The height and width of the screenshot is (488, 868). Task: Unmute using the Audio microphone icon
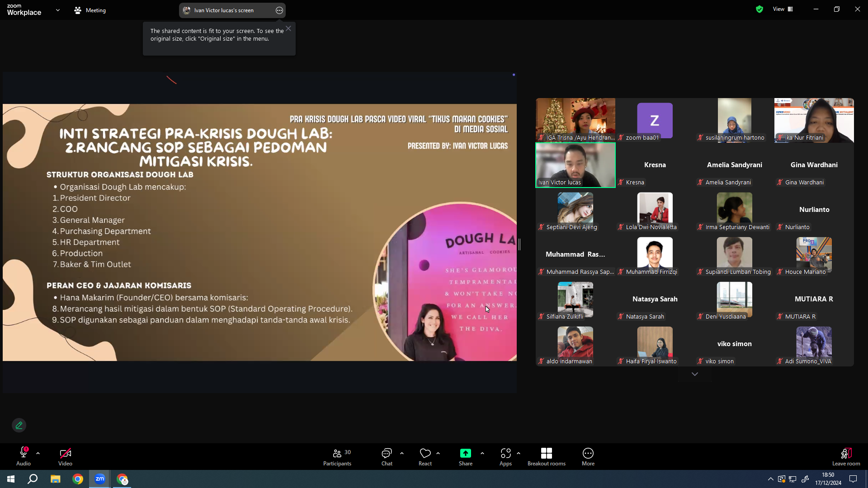point(24,453)
